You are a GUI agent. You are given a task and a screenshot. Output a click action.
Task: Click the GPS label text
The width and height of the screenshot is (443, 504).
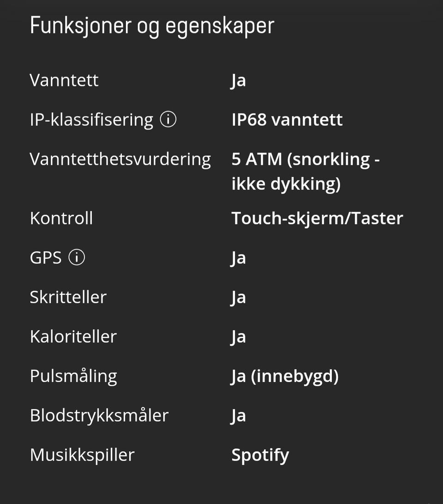point(46,258)
